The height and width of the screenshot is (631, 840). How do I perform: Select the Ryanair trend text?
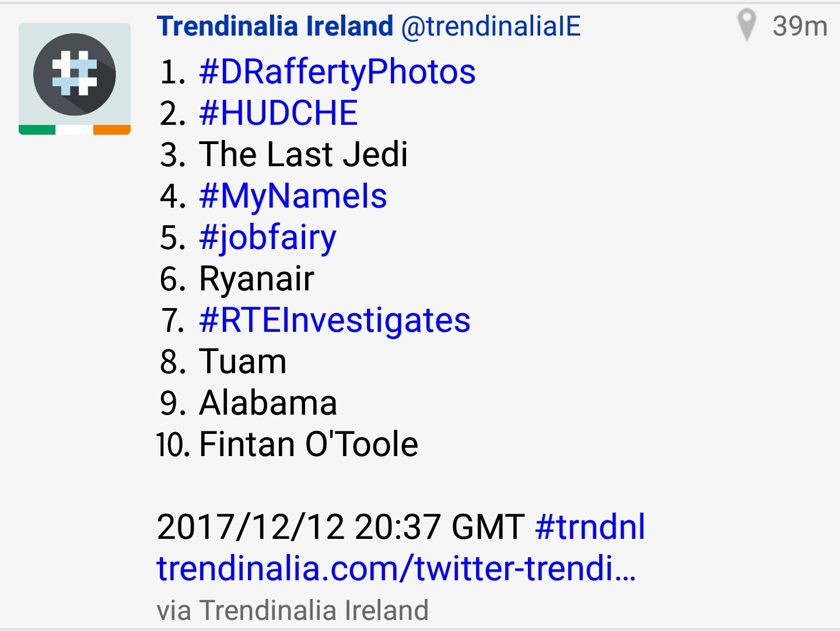tap(257, 279)
